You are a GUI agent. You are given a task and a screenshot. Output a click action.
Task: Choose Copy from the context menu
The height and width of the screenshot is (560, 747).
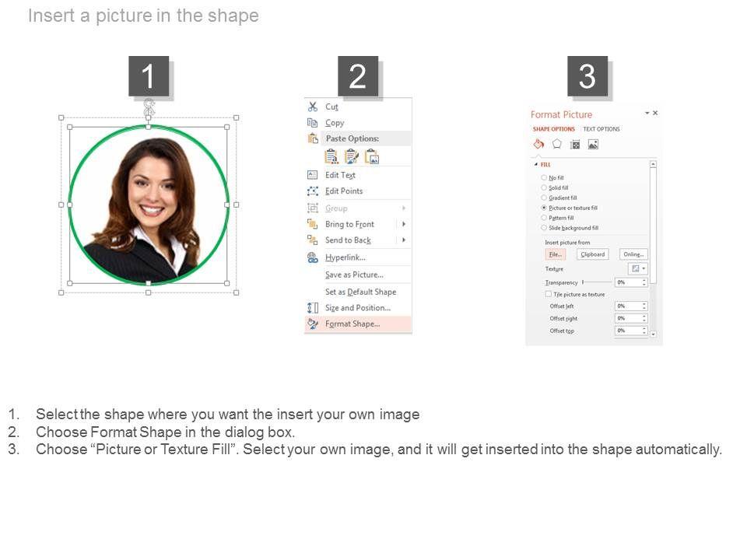tap(358, 123)
